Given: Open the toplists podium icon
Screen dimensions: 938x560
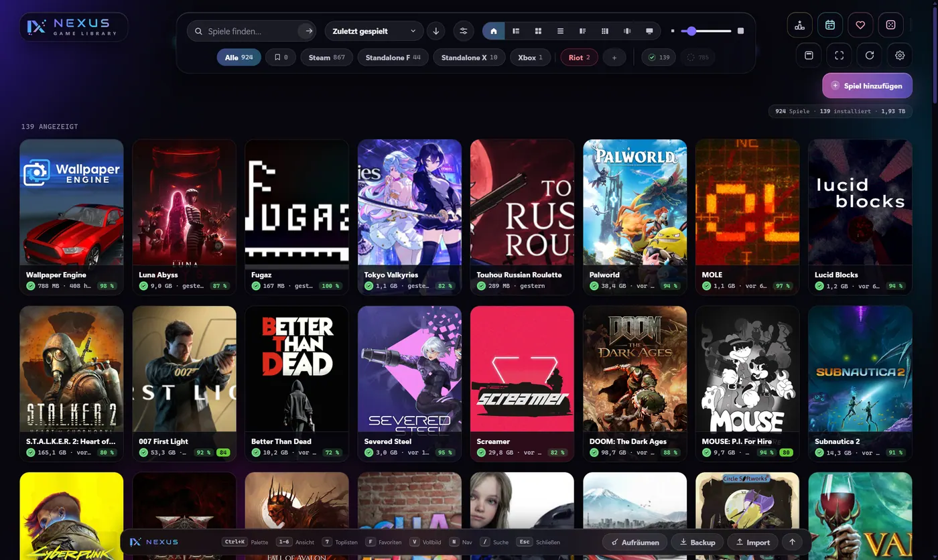Looking at the screenshot, I should click(800, 25).
